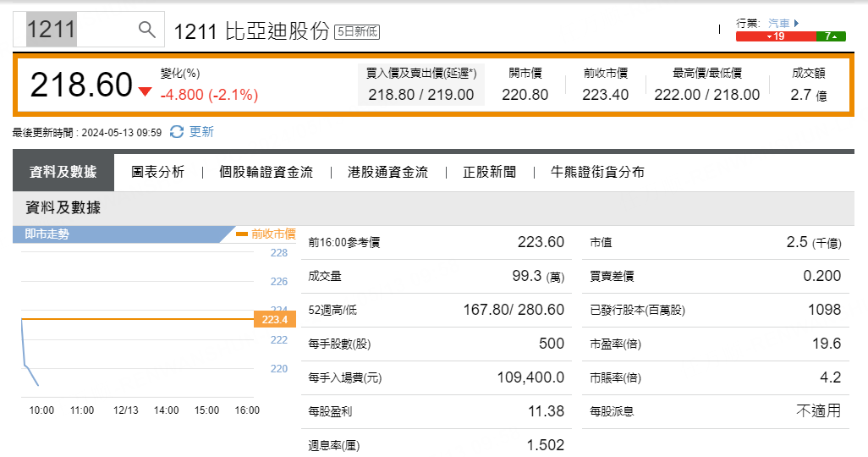Click bid/ask value 218.80 / 219.00
Screen dimensions: 868x457
[x=421, y=95]
